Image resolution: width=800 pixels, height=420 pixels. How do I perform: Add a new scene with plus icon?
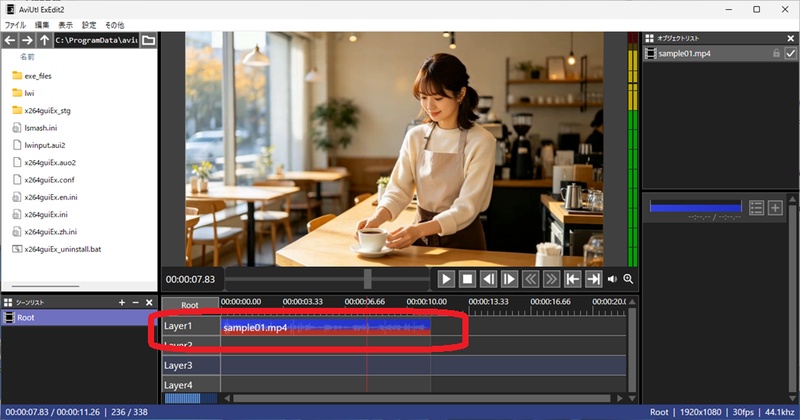coord(122,303)
